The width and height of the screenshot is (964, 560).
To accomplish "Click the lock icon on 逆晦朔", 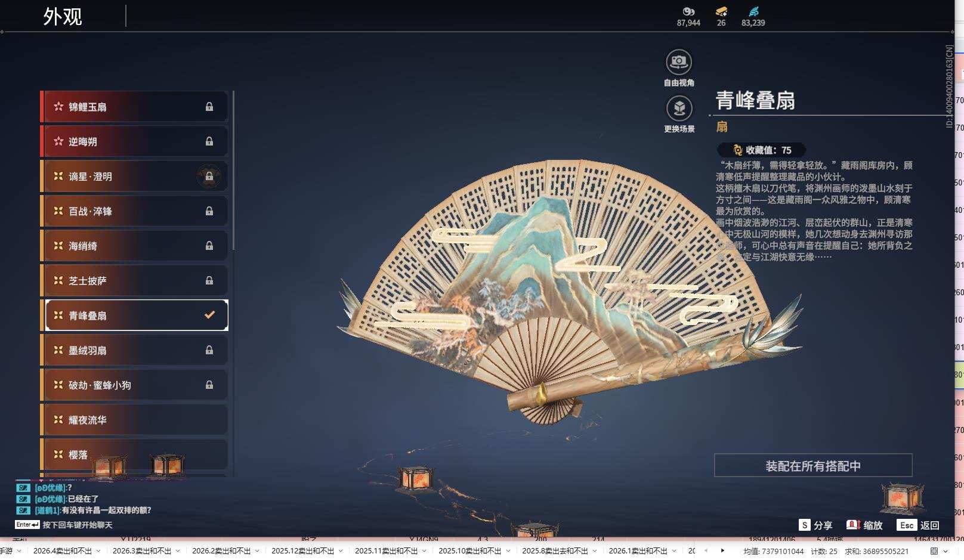I will [x=209, y=141].
